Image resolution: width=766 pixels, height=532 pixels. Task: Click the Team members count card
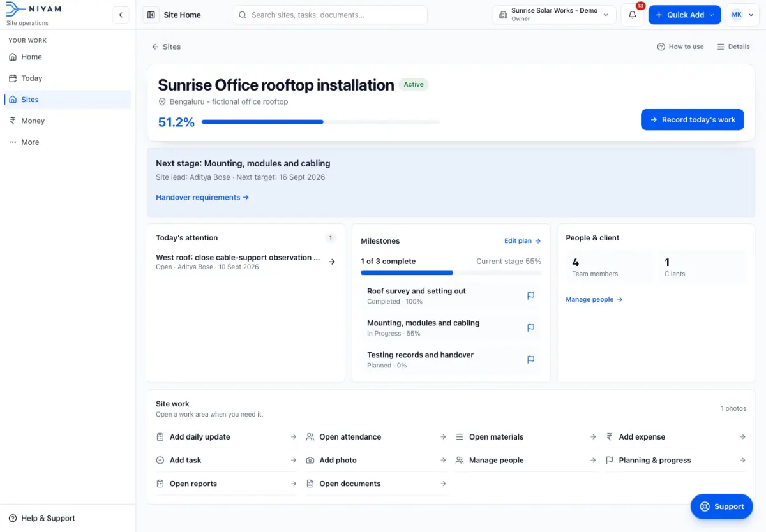tap(610, 267)
